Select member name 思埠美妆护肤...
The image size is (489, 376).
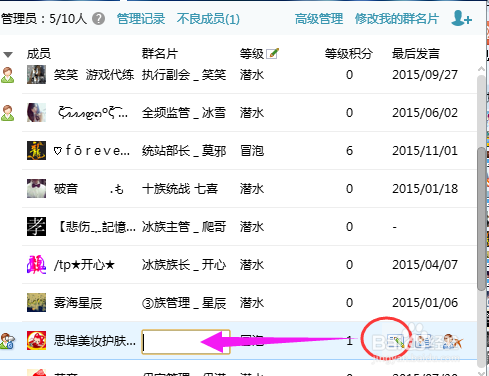coord(95,341)
